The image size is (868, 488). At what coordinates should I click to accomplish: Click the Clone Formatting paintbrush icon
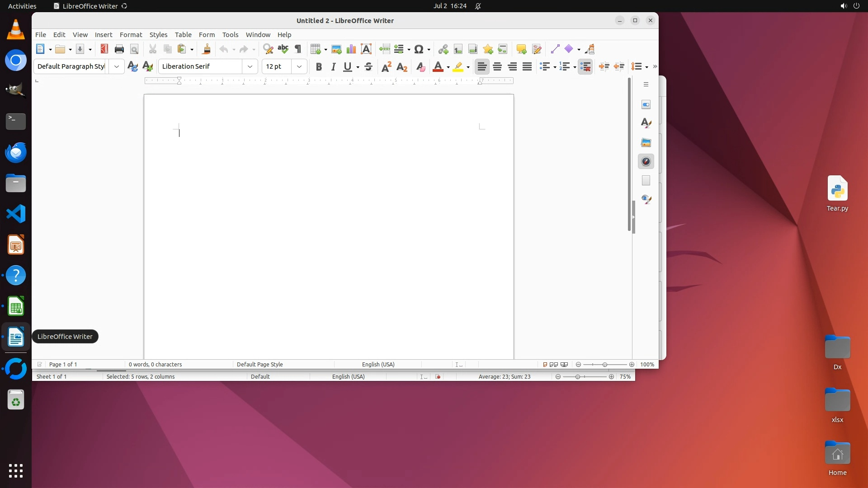[x=207, y=49]
